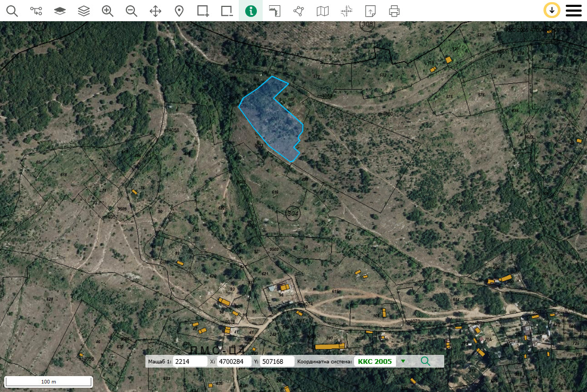Open the hamburger main menu
Screen dimensions: 587x392
click(574, 11)
